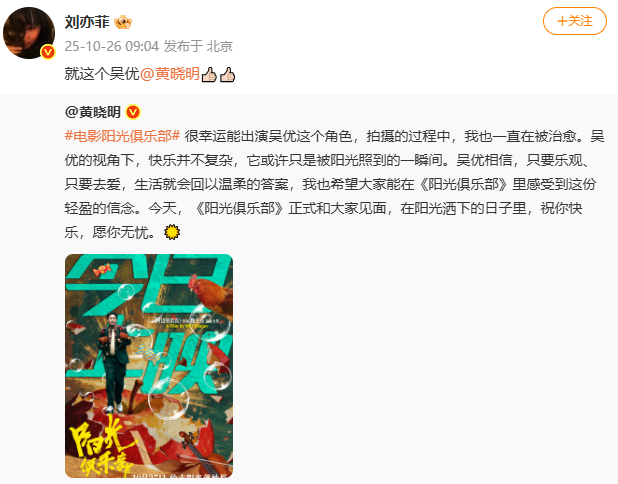618x484 pixels.
Task: Click the crown membership badge icon
Action: click(x=123, y=22)
